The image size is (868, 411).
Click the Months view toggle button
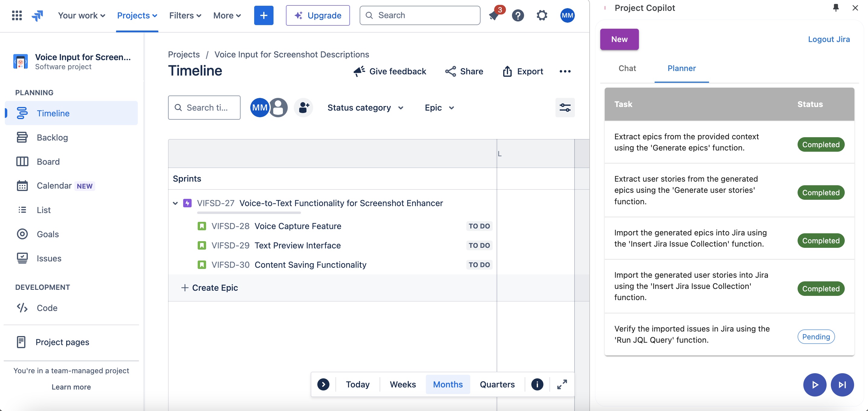[447, 384]
